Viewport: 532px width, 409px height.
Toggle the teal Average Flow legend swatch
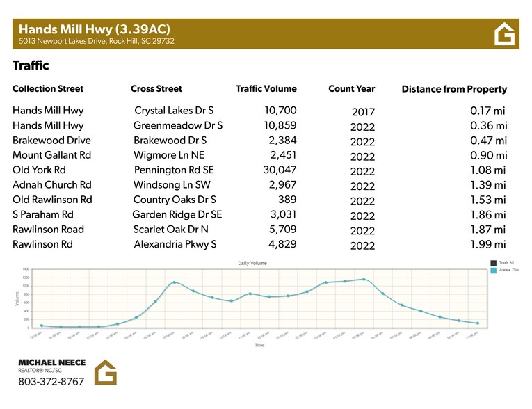493,271
